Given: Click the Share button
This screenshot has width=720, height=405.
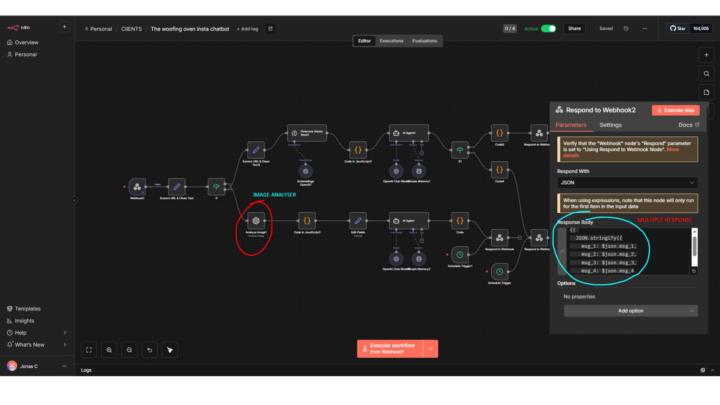Looking at the screenshot, I should pos(574,28).
